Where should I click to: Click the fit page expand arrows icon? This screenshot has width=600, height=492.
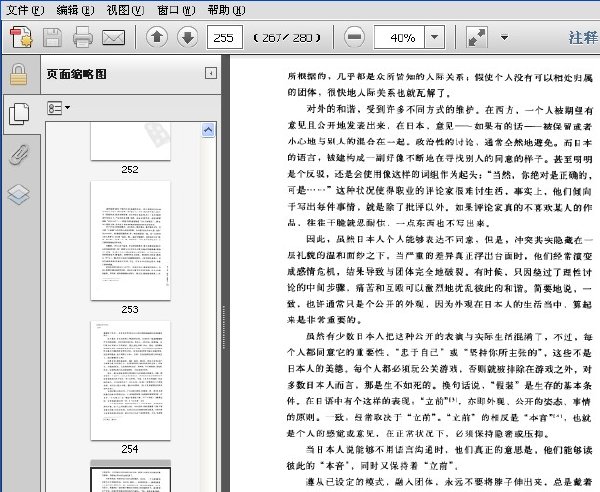(476, 37)
